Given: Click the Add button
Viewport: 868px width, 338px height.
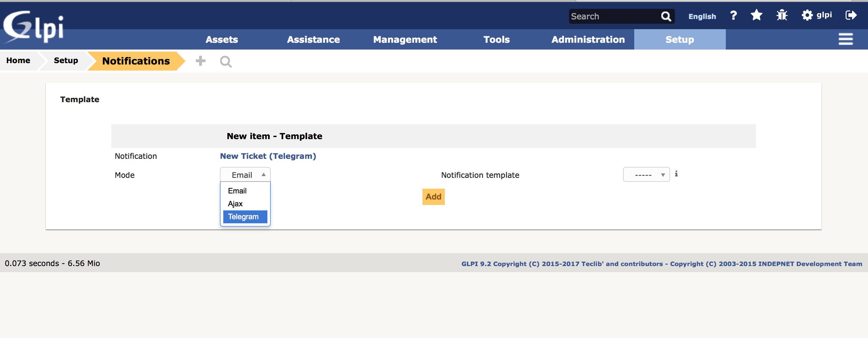Looking at the screenshot, I should (433, 197).
